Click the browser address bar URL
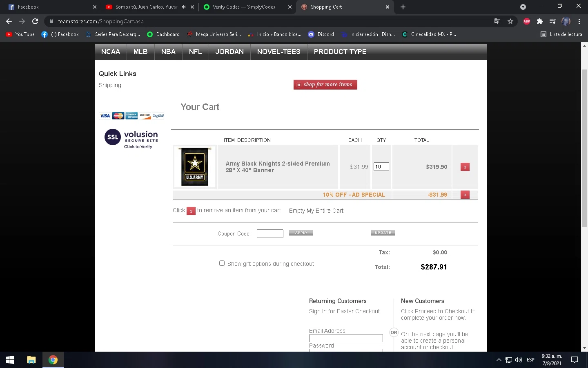Viewport: 588px width, 368px height. tap(101, 21)
